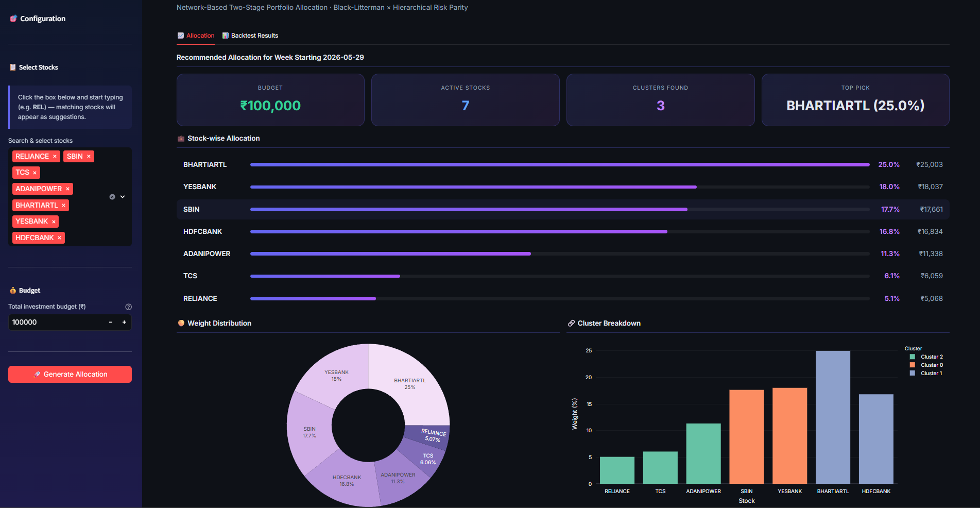Click the SBIN bar in Cluster Breakdown
The height and width of the screenshot is (508, 980).
click(x=747, y=437)
